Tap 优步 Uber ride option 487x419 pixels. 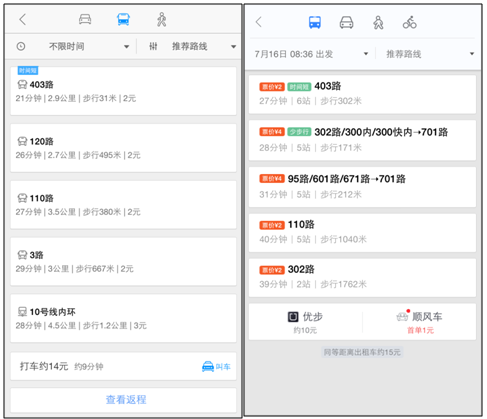305,322
